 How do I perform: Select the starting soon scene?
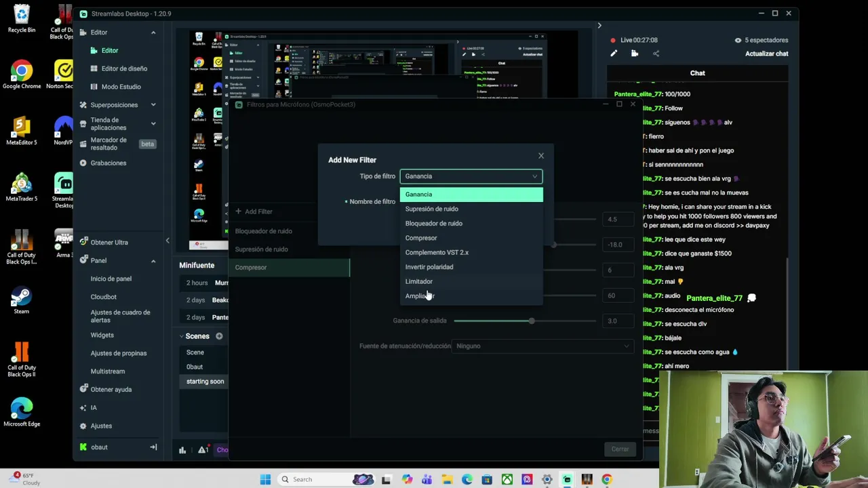(x=205, y=382)
